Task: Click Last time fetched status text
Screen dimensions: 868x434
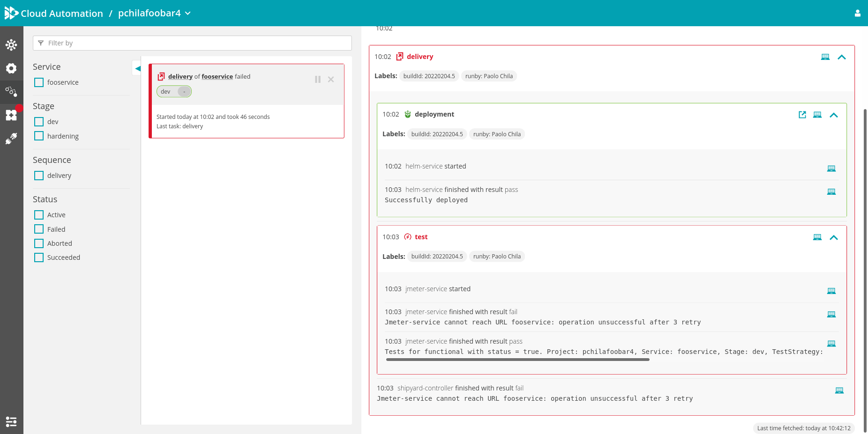Action: tap(804, 428)
